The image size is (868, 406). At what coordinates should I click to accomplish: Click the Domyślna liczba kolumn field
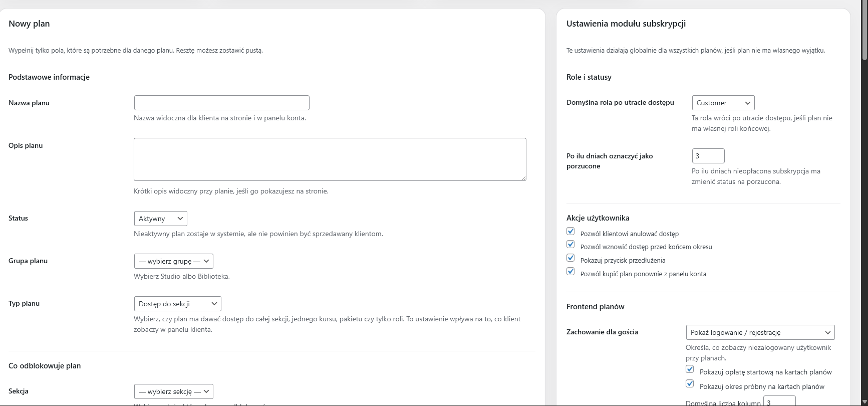pos(779,402)
